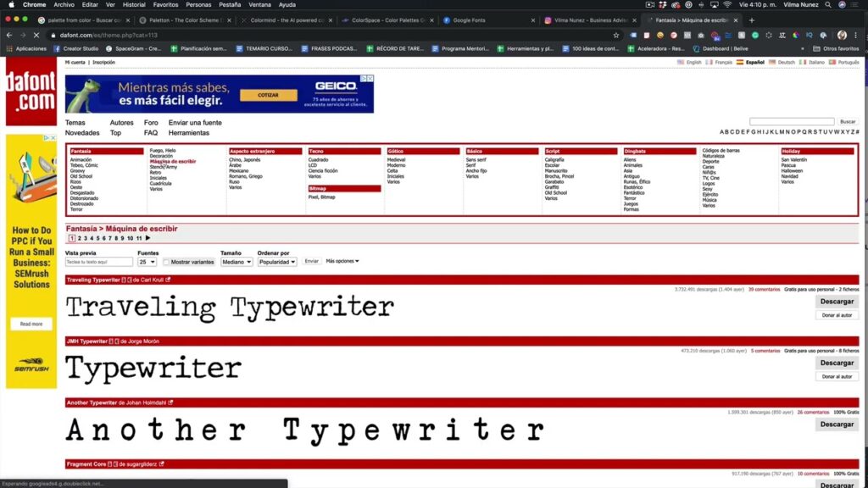Open Carl Krull's external author link icon
Screen dimensions: 868x488
pos(168,280)
